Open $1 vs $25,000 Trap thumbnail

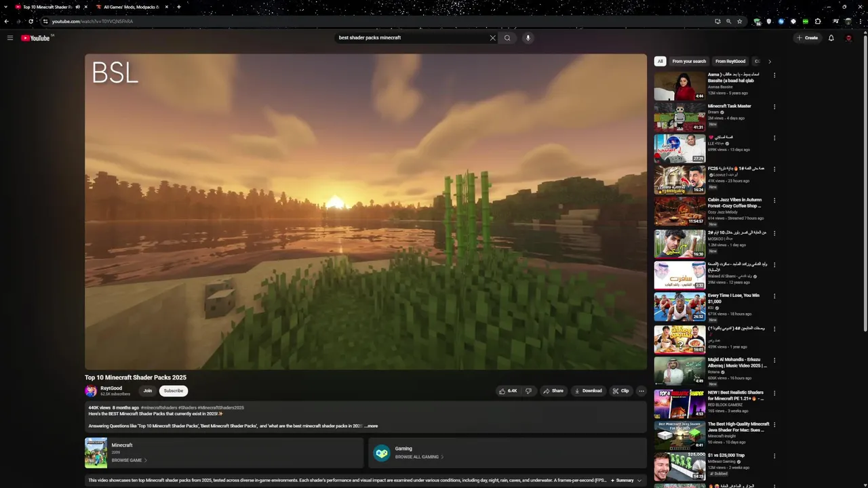pyautogui.click(x=679, y=466)
